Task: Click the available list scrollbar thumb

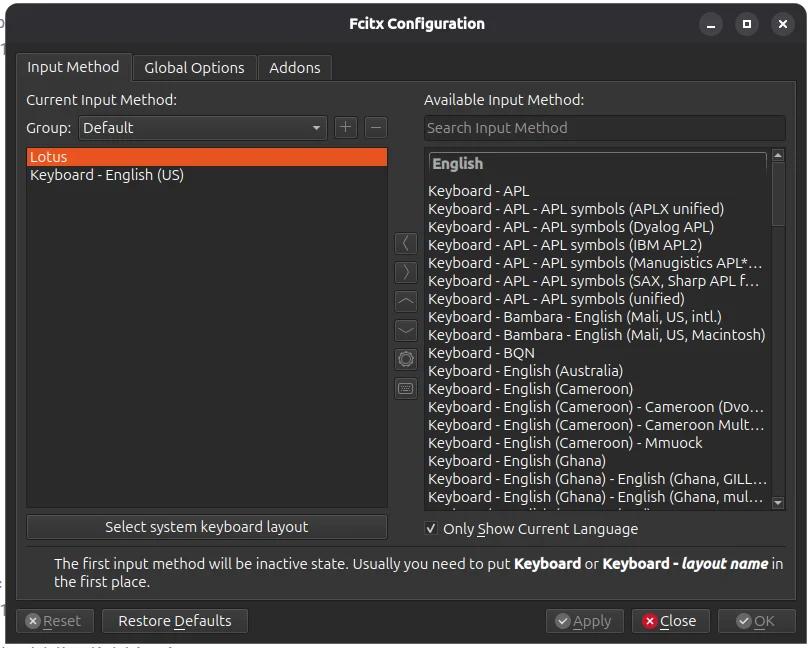Action: click(778, 194)
